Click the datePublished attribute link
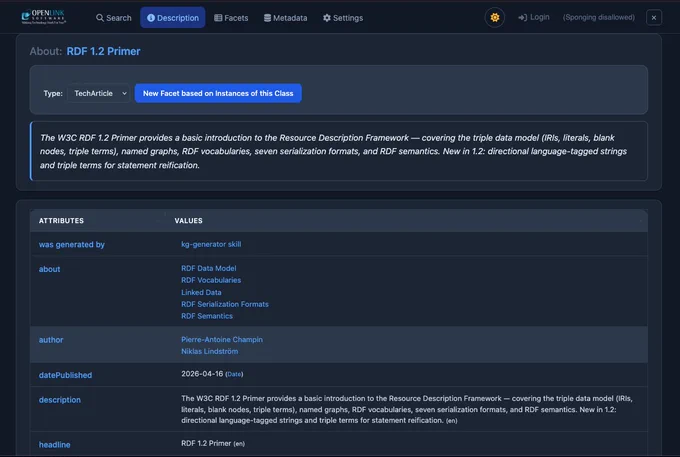This screenshot has height=457, width=680. coord(65,375)
